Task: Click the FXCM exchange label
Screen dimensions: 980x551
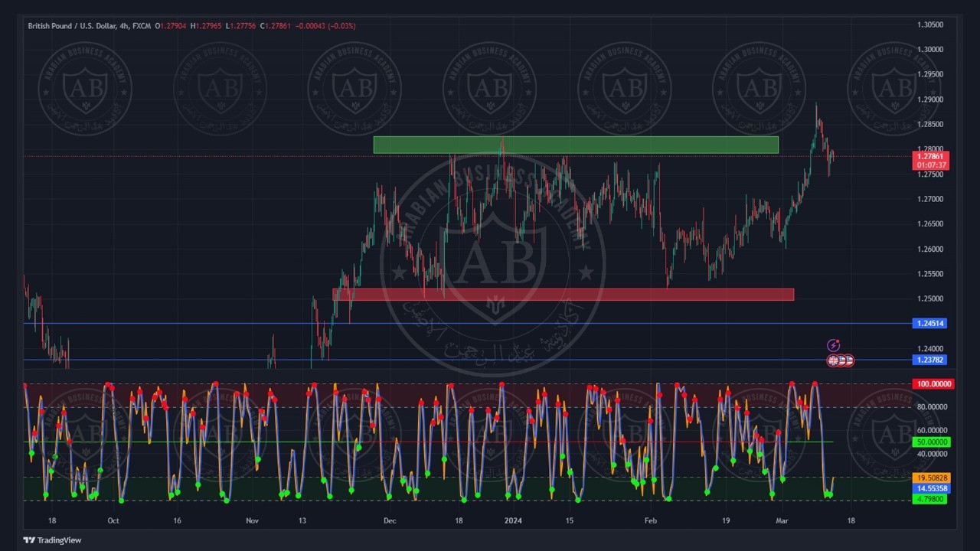Action: (141, 26)
